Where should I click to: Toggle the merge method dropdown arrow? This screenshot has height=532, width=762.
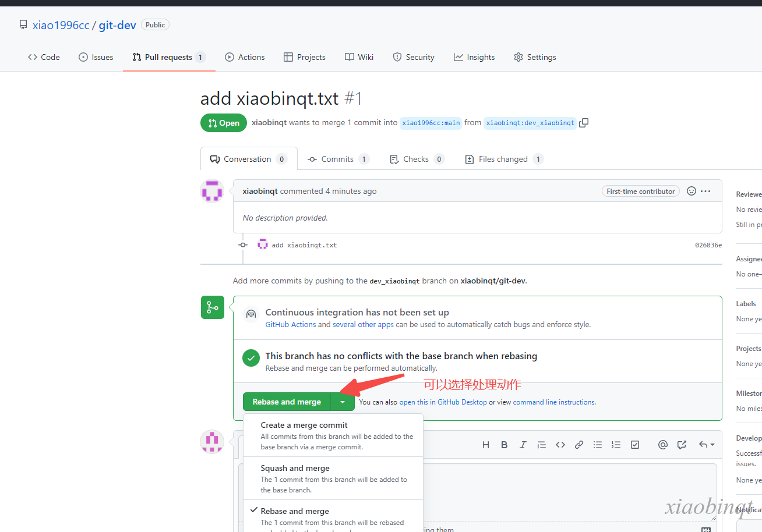(343, 402)
